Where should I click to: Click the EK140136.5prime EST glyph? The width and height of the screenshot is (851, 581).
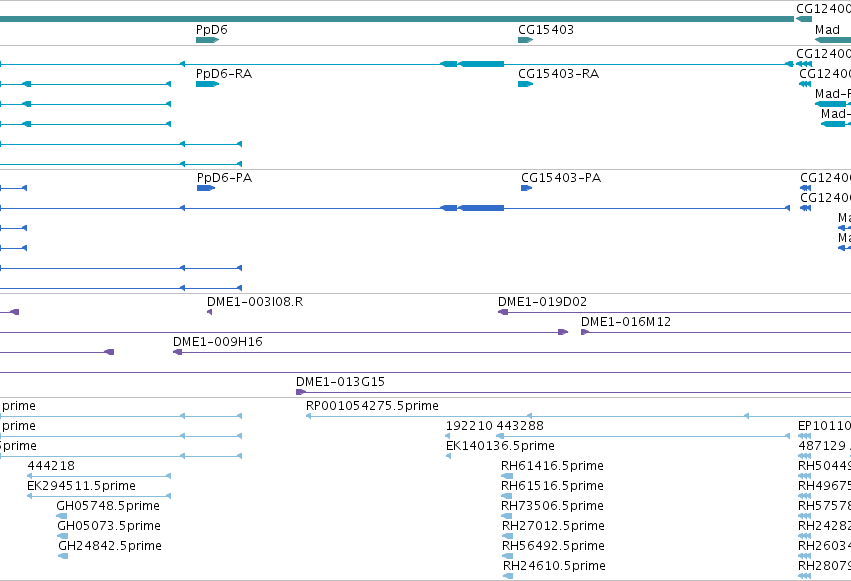[x=448, y=456]
